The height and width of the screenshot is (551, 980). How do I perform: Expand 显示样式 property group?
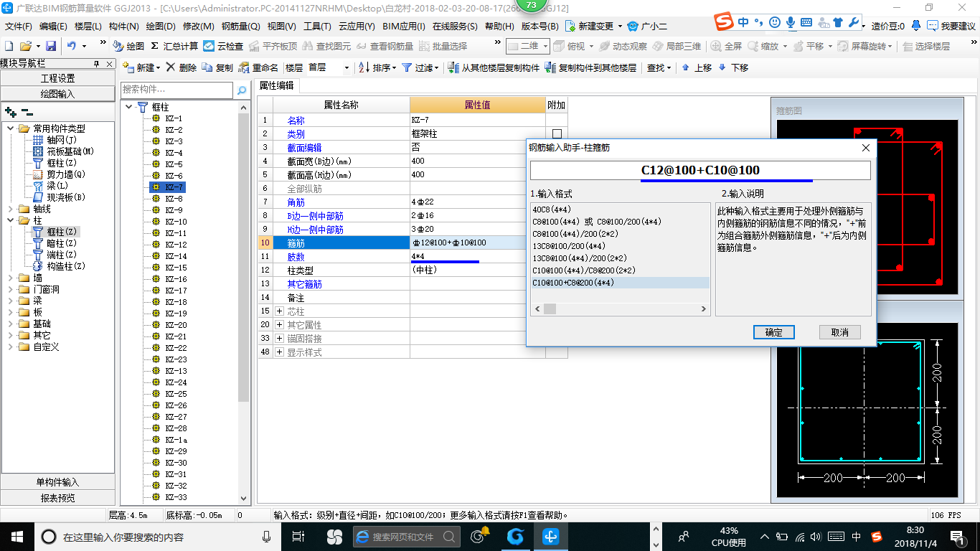[x=280, y=352]
